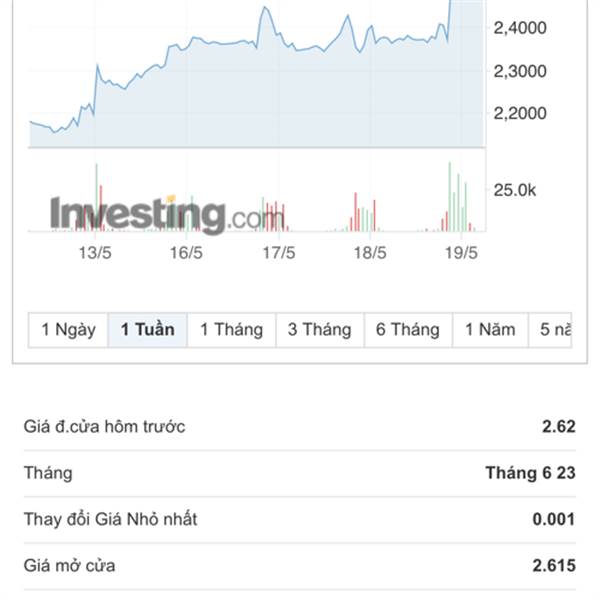The height and width of the screenshot is (600, 600).
Task: Switch chart to 1 Năm
Action: (490, 329)
